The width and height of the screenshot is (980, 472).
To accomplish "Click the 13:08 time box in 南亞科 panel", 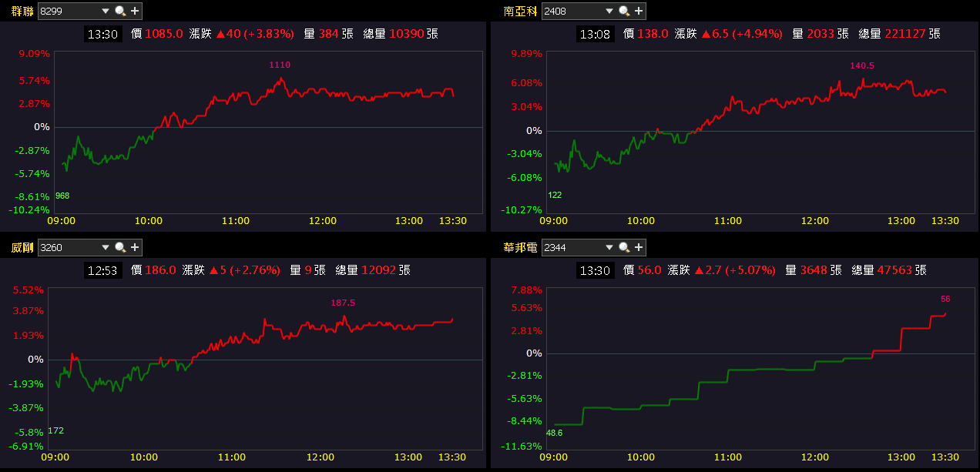I will (x=595, y=34).
